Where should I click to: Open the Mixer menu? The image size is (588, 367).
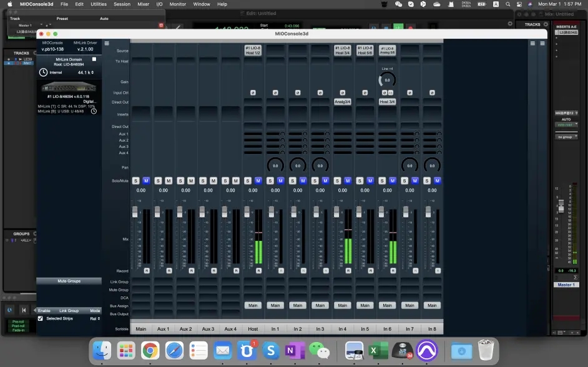click(143, 4)
